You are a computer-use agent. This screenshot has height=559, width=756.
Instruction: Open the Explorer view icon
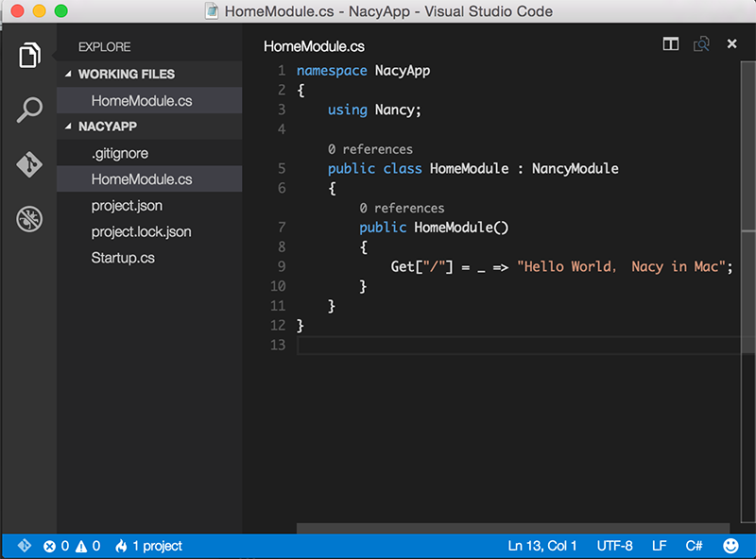(29, 55)
